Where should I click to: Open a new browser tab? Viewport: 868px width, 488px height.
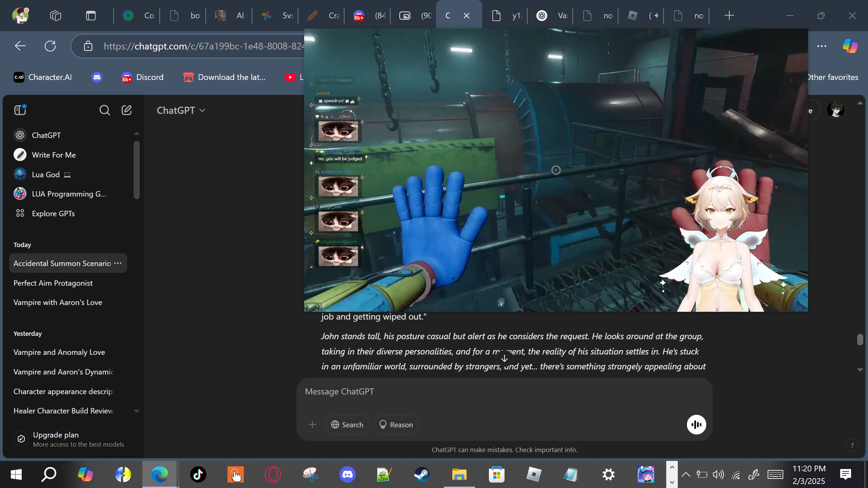point(729,16)
